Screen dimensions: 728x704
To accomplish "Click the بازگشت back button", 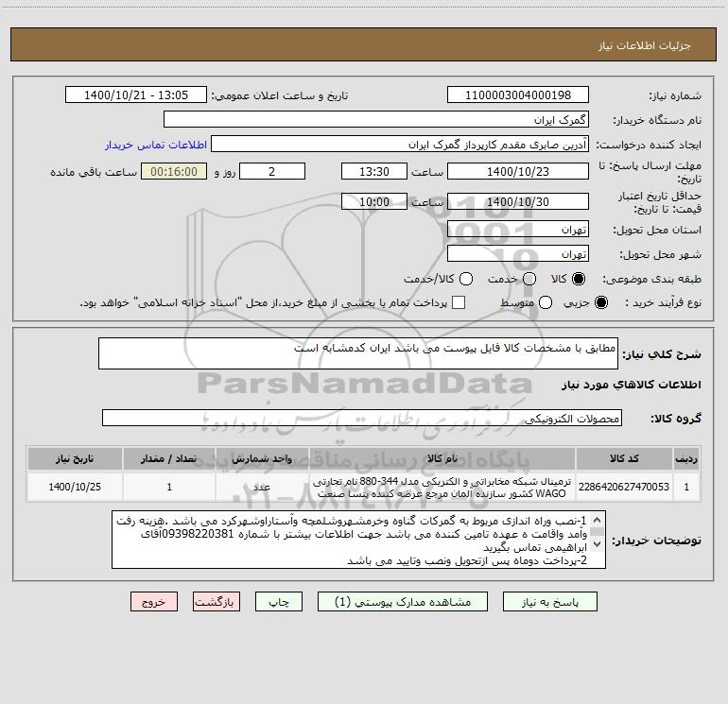I will pos(217,601).
